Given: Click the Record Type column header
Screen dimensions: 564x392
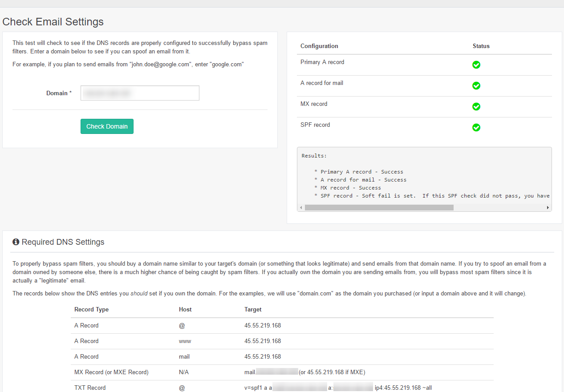Looking at the screenshot, I should (x=91, y=309).
